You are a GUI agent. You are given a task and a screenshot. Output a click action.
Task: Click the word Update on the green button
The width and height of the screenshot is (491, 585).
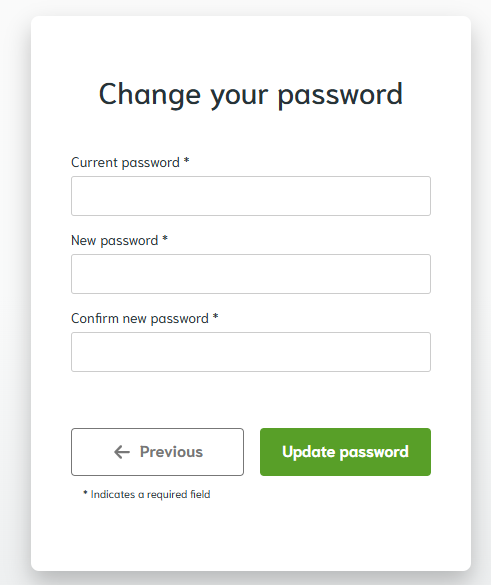point(309,452)
